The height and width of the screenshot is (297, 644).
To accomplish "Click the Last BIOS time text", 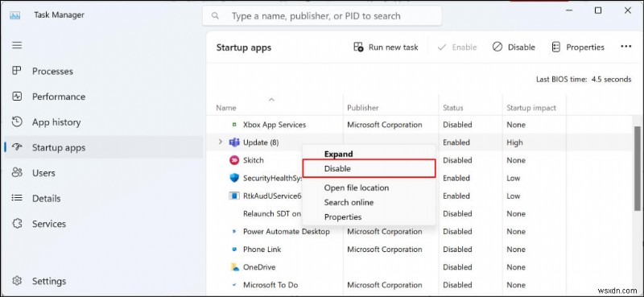I will click(x=584, y=80).
